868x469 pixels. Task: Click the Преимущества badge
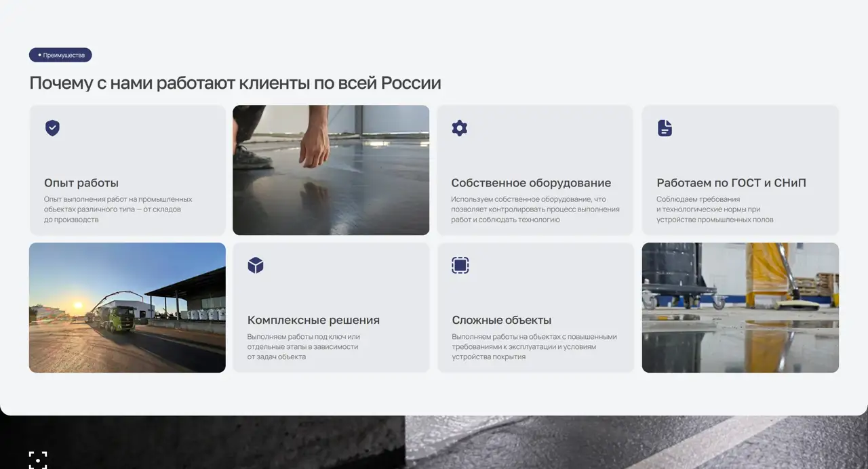pos(60,55)
